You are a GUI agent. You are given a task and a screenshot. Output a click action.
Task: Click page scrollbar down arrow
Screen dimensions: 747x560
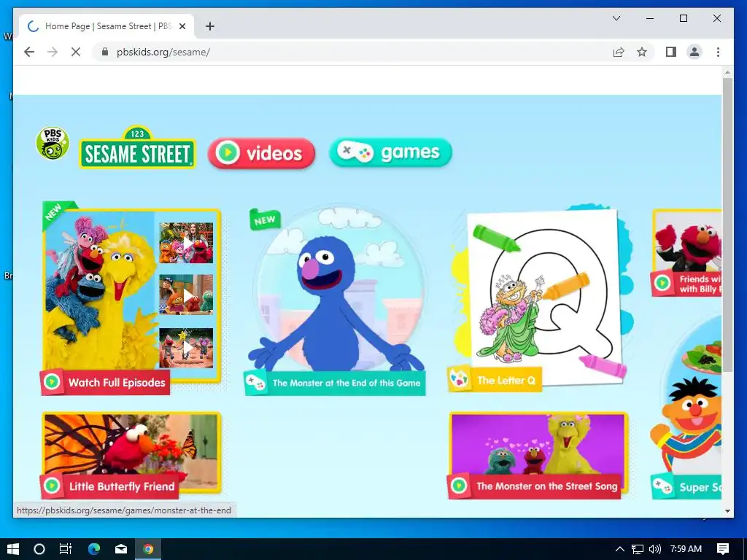[x=727, y=511]
